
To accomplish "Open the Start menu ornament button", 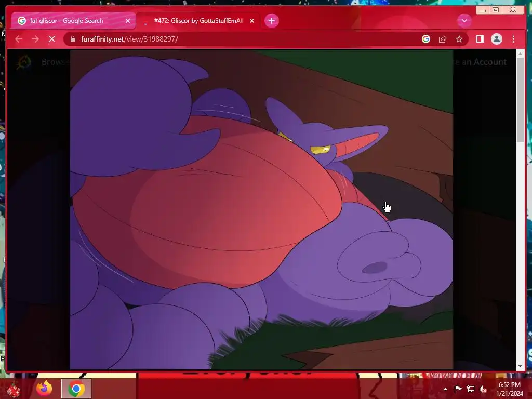I will [14, 390].
